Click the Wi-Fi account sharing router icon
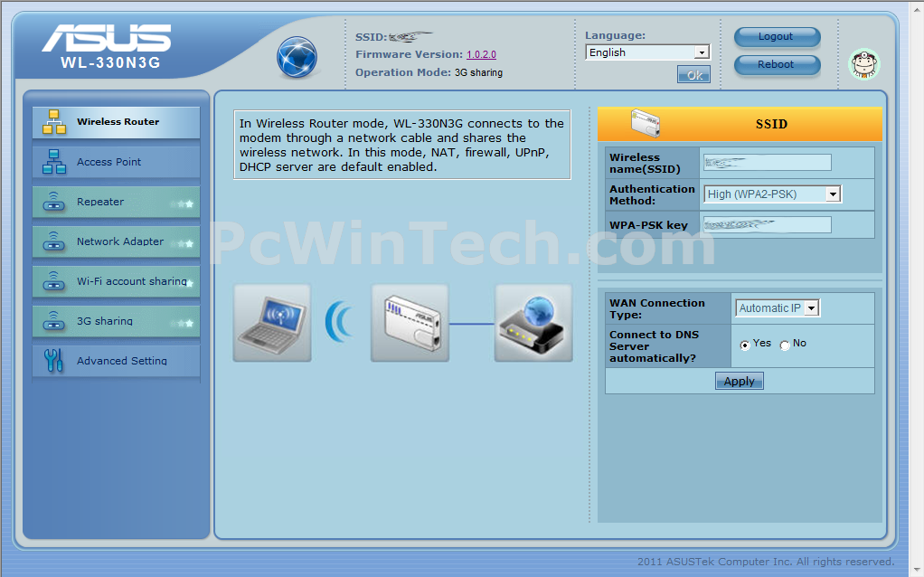Image resolution: width=924 pixels, height=577 pixels. [x=53, y=281]
